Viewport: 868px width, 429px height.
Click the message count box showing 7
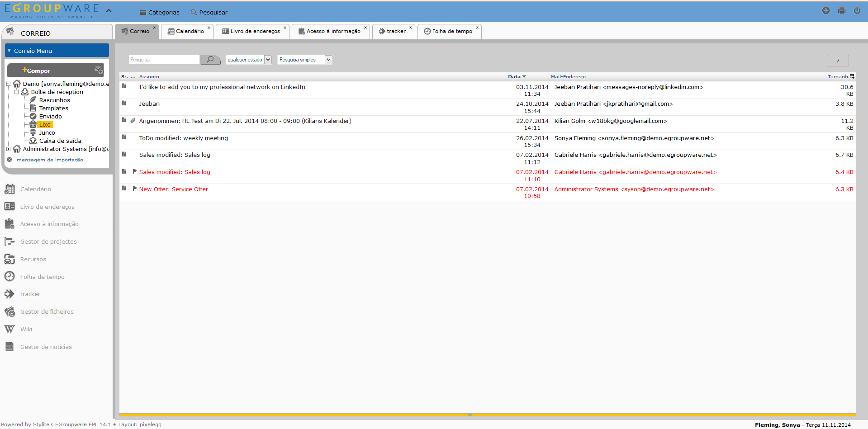(x=838, y=60)
